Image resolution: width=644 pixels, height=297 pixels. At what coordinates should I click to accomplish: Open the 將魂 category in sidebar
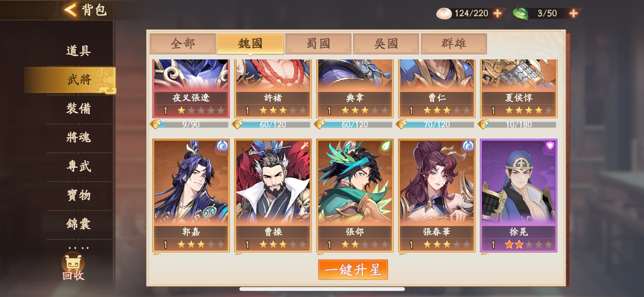(78, 138)
